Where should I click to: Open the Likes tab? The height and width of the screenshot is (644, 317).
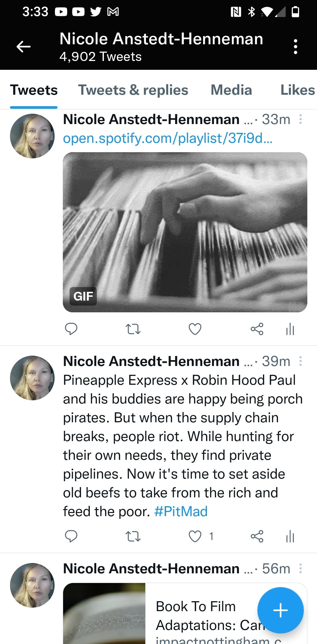[x=298, y=90]
